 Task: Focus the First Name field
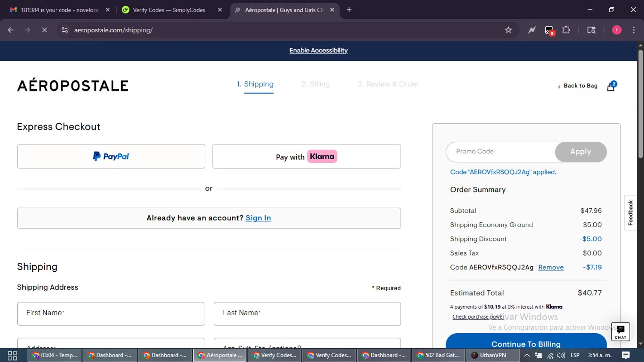coord(111,313)
